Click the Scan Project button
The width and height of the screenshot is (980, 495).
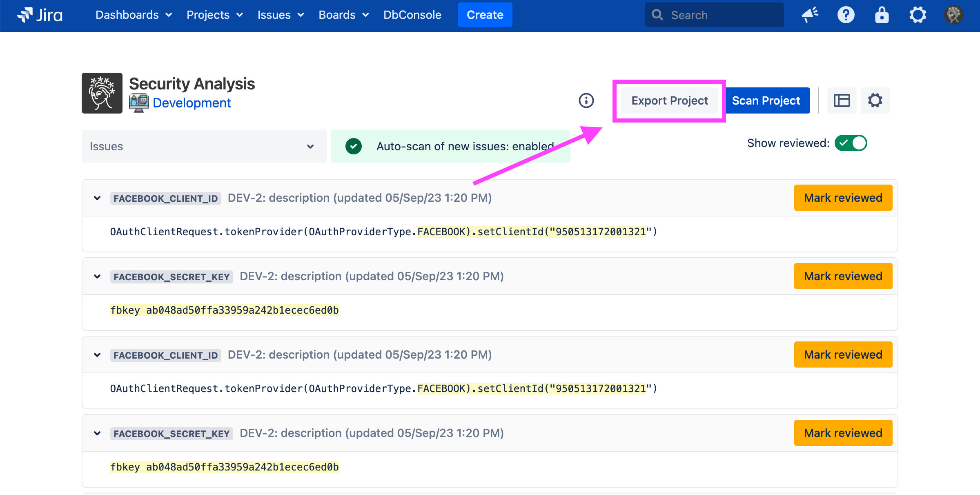coord(766,100)
